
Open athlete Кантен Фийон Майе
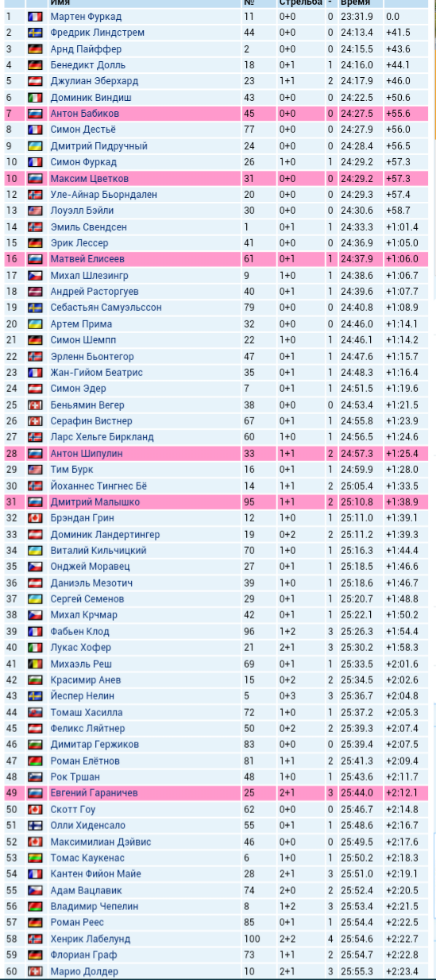[x=96, y=873]
